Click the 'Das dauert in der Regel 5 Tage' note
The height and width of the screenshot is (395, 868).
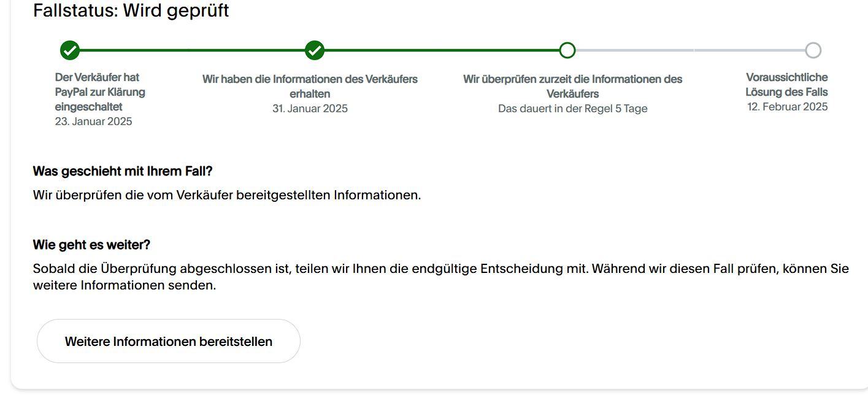pyautogui.click(x=572, y=109)
